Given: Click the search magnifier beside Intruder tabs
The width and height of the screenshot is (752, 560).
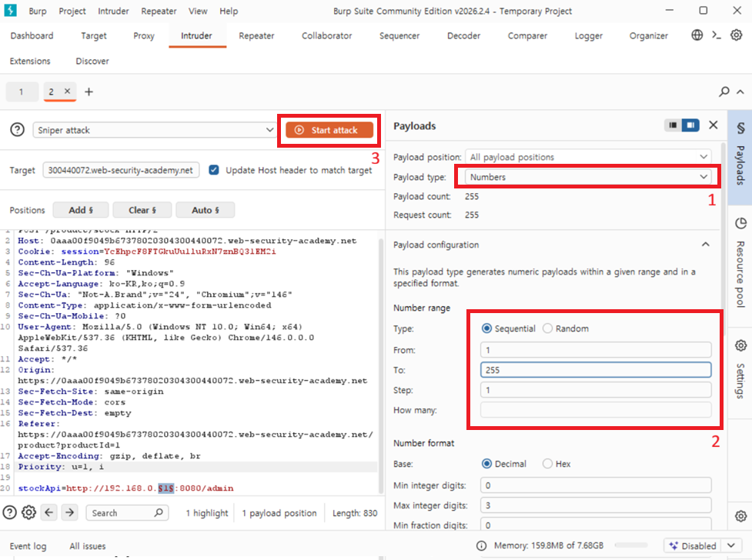Looking at the screenshot, I should point(724,91).
